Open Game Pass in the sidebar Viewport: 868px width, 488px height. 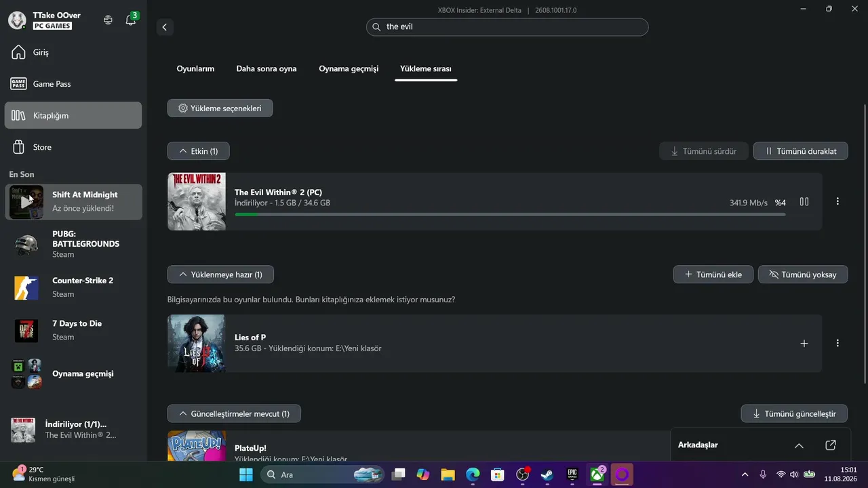[x=73, y=84]
